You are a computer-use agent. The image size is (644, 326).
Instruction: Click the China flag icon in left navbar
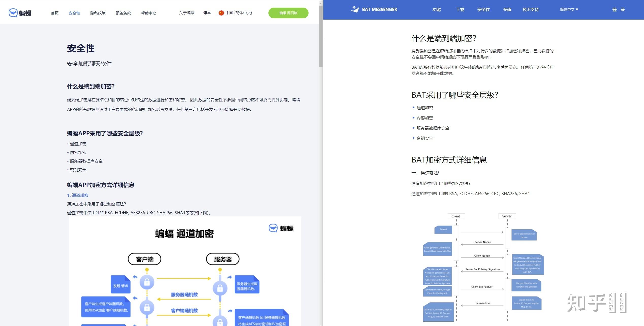(221, 13)
